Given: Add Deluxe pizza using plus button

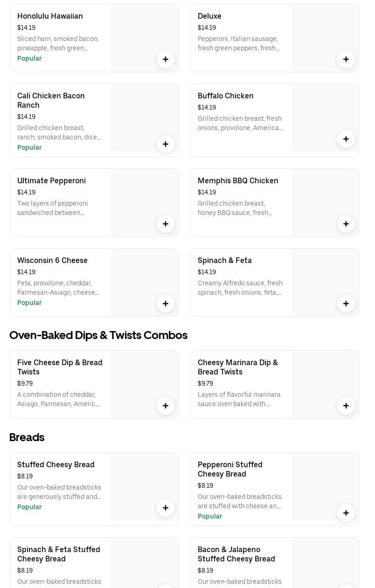Looking at the screenshot, I should point(346,59).
